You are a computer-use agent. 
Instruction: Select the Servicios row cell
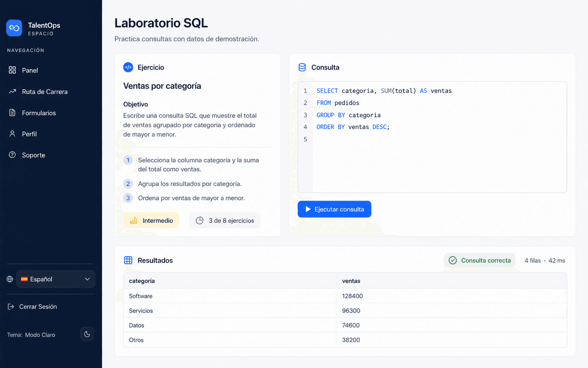230,311
